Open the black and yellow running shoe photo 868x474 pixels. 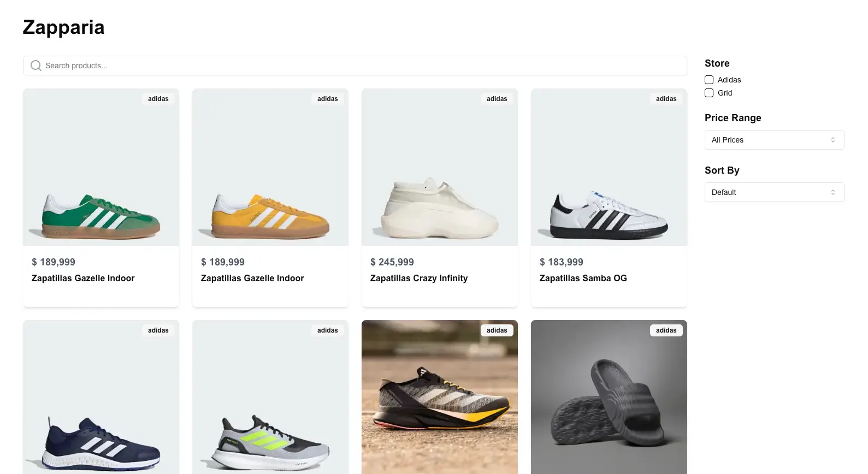coord(440,397)
